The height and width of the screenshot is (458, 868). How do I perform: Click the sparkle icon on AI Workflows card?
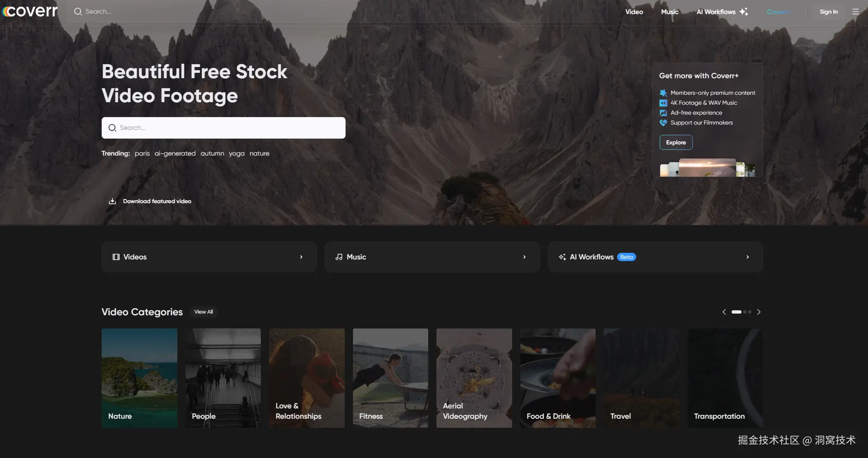click(x=562, y=257)
